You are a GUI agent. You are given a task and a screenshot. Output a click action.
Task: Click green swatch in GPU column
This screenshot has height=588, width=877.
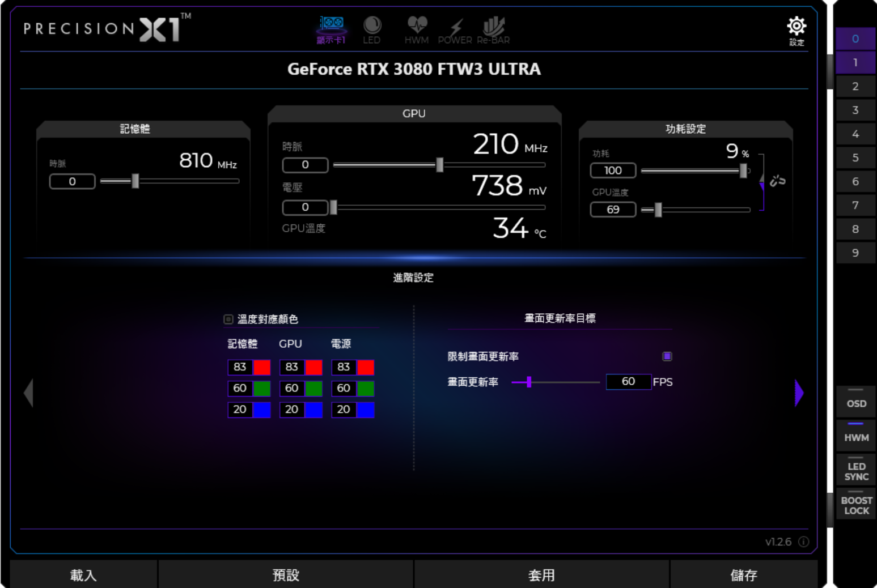[x=313, y=389]
